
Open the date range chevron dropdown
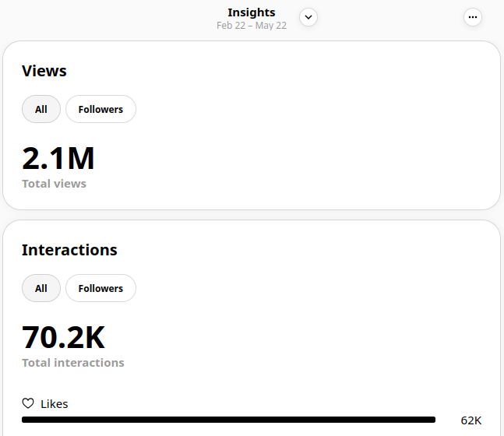point(308,17)
